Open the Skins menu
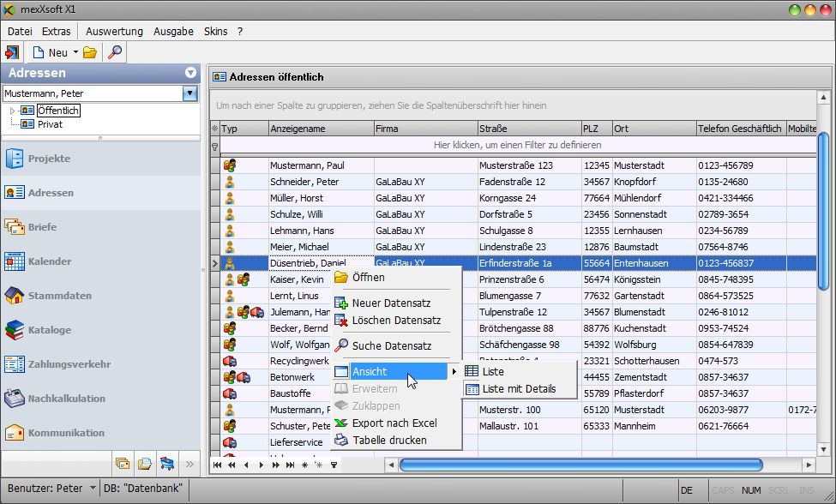This screenshot has height=504, width=836. pos(215,32)
